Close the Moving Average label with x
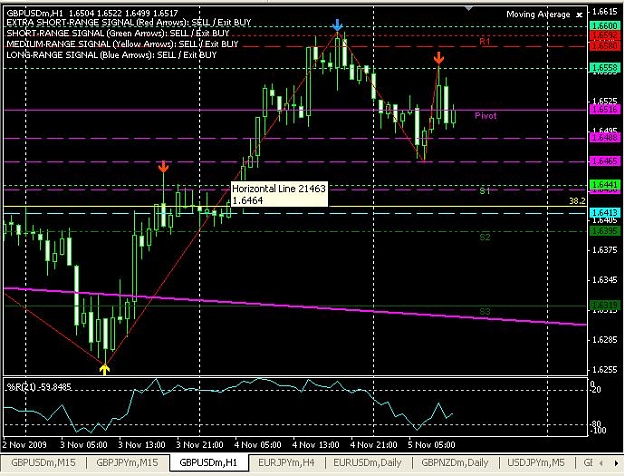This screenshot has width=625, height=476. tap(579, 15)
